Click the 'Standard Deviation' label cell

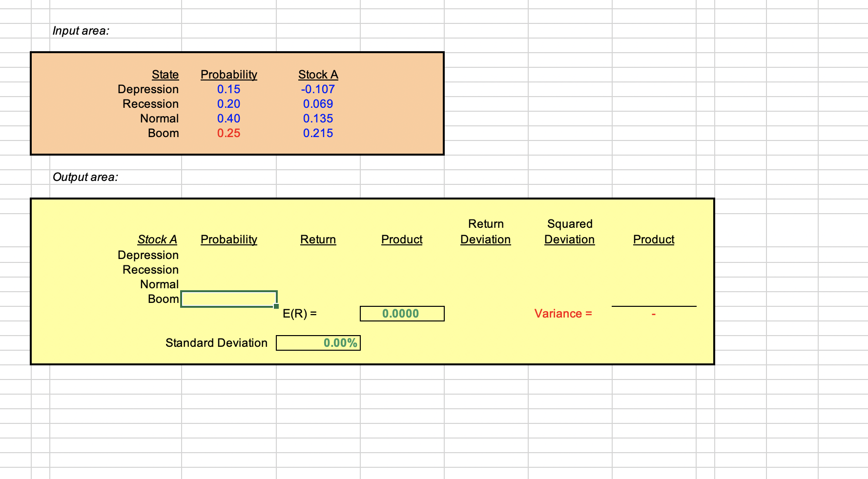tap(217, 343)
